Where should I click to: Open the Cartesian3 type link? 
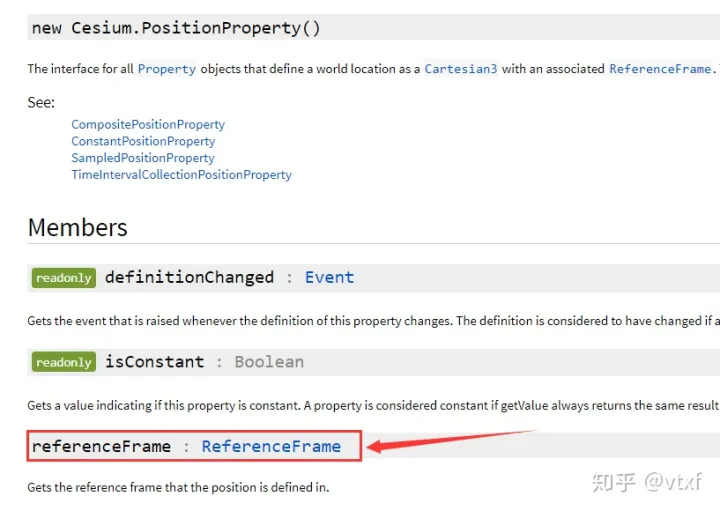coord(460,69)
